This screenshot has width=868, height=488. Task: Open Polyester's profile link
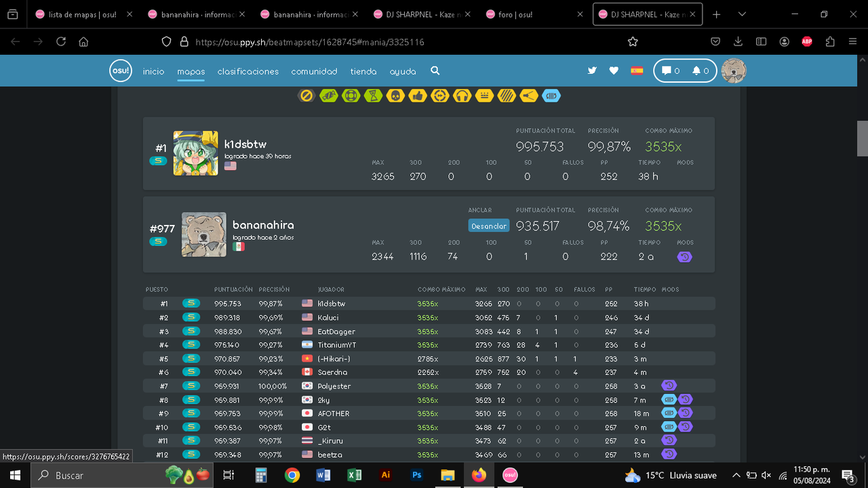tap(334, 386)
